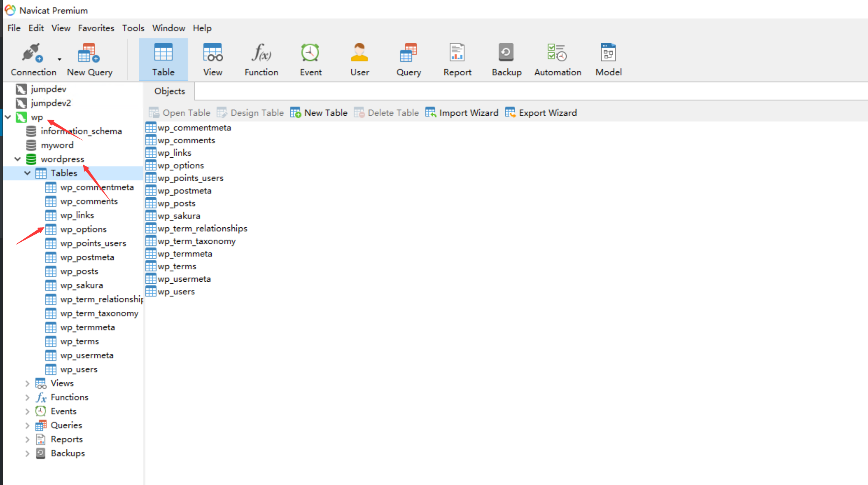The width and height of the screenshot is (868, 485).
Task: Expand the Views tree node
Action: click(x=27, y=383)
